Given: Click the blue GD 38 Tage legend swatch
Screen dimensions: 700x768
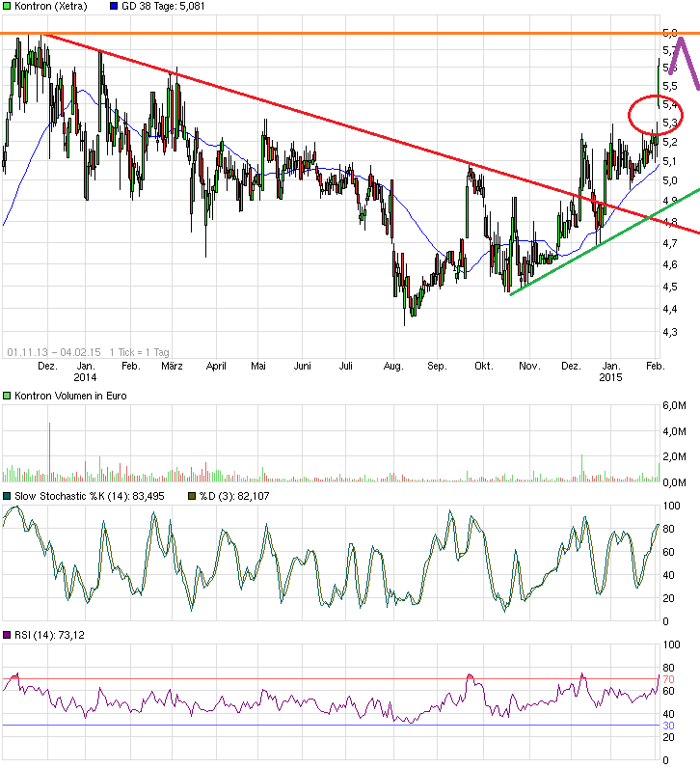Looking at the screenshot, I should pos(114,7).
